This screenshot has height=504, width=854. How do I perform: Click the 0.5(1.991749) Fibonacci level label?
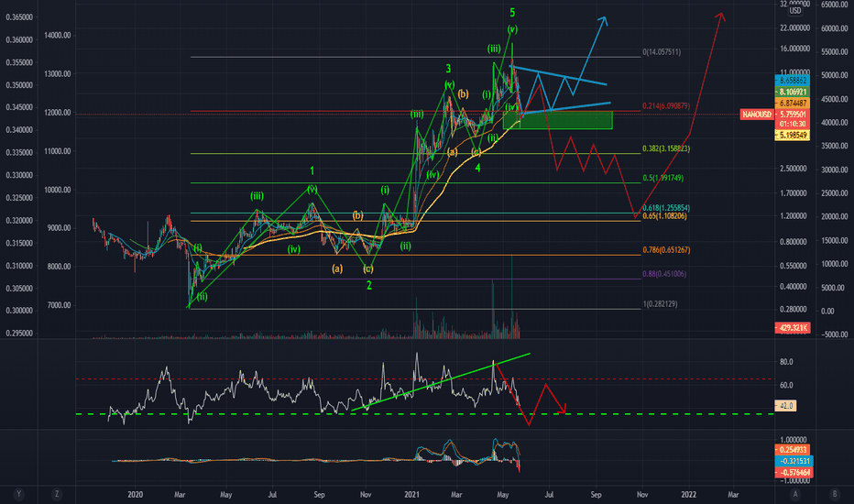[662, 178]
